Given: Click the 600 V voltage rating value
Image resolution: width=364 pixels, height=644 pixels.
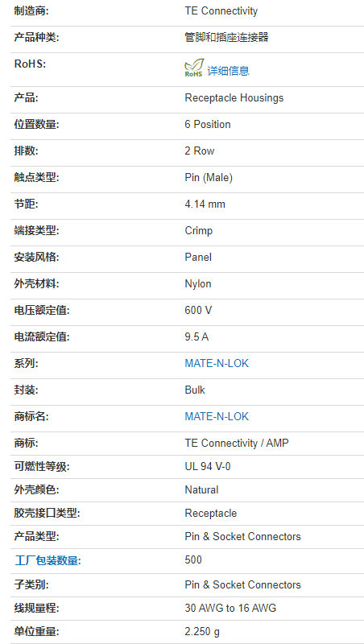Looking at the screenshot, I should click(198, 311).
